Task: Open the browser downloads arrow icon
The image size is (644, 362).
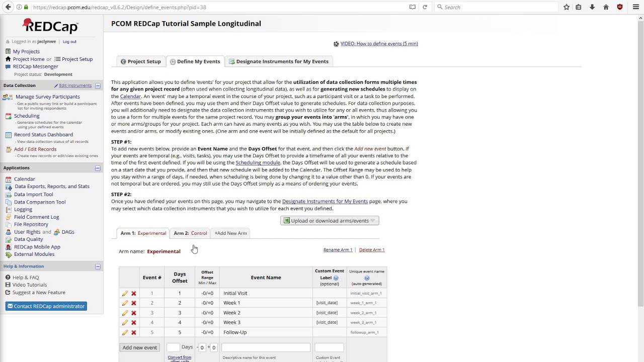Action: coord(592,7)
